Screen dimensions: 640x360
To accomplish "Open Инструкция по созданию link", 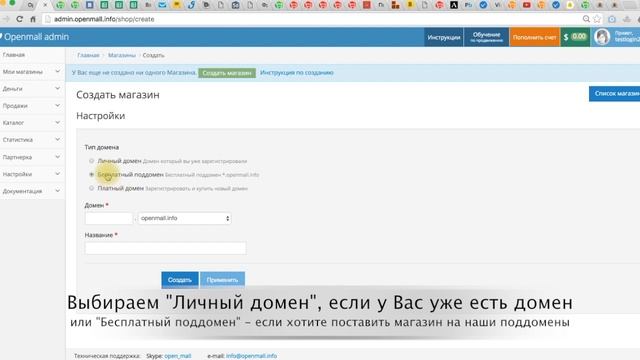I will pyautogui.click(x=297, y=73).
